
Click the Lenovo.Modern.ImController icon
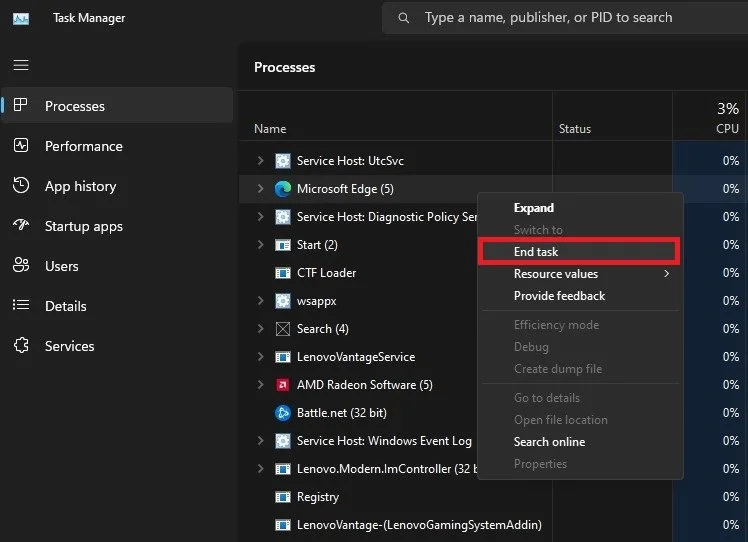pyautogui.click(x=283, y=469)
